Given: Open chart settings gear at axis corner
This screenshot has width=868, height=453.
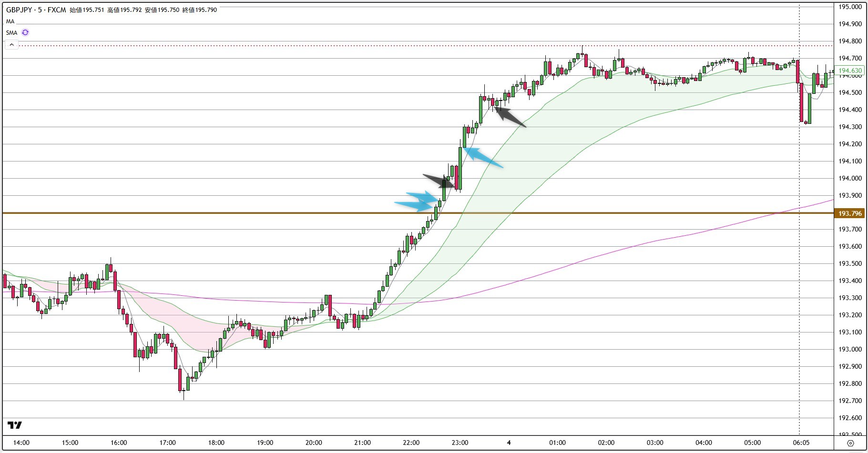Looking at the screenshot, I should tap(850, 443).
